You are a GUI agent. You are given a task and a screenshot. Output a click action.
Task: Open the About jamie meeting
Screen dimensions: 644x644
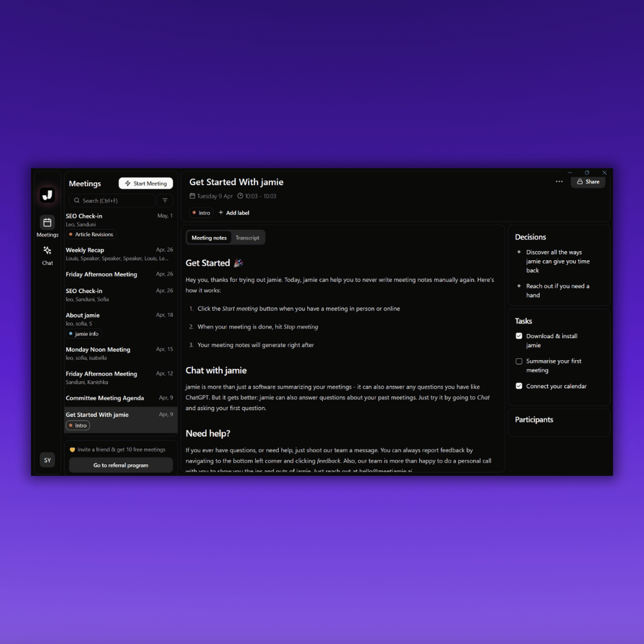(120, 325)
